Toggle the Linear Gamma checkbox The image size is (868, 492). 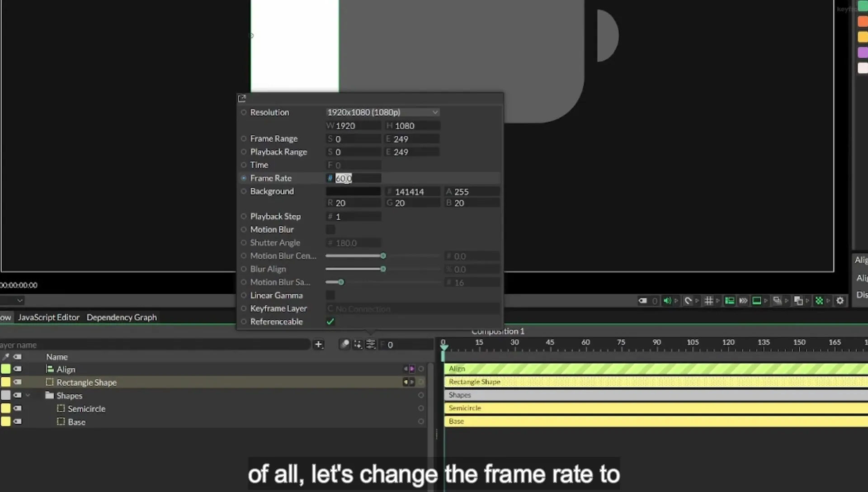click(x=330, y=295)
